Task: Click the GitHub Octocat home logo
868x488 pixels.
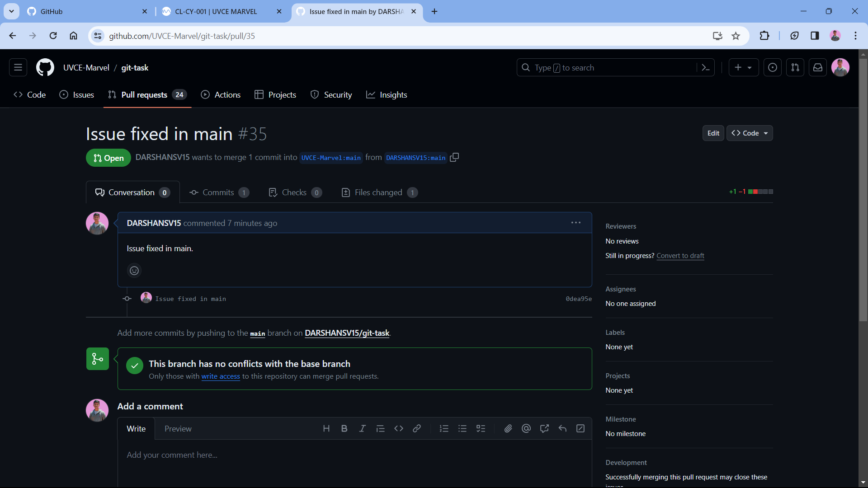Action: (45, 68)
